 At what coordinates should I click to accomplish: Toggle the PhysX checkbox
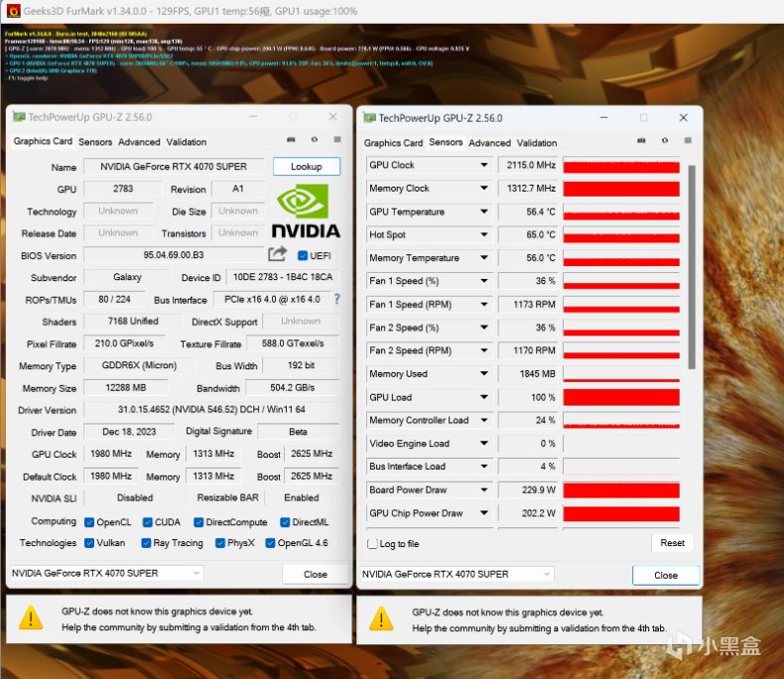pyautogui.click(x=220, y=543)
